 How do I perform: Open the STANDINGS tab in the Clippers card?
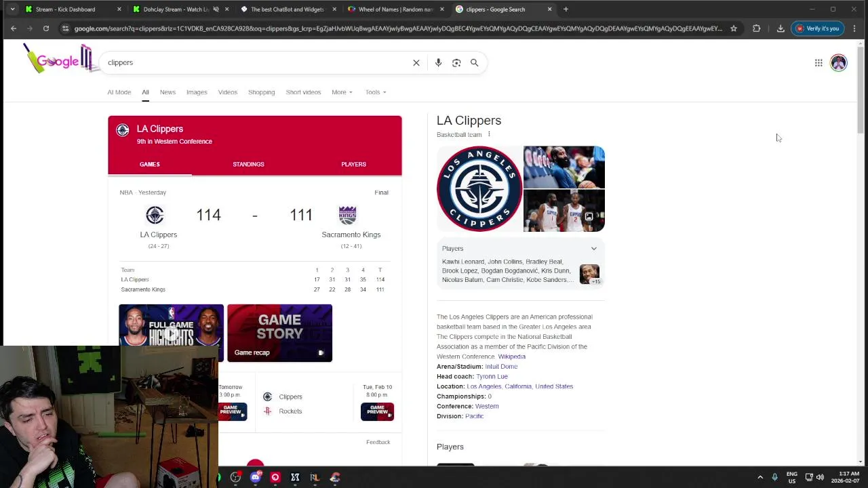pos(248,164)
